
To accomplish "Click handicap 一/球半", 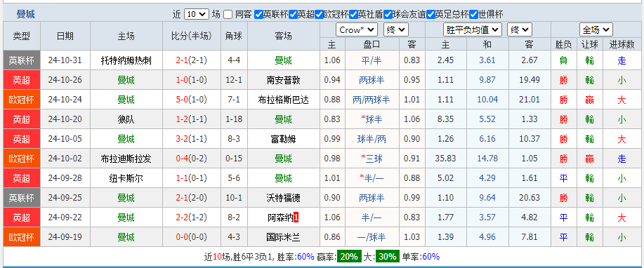I will click(372, 237).
